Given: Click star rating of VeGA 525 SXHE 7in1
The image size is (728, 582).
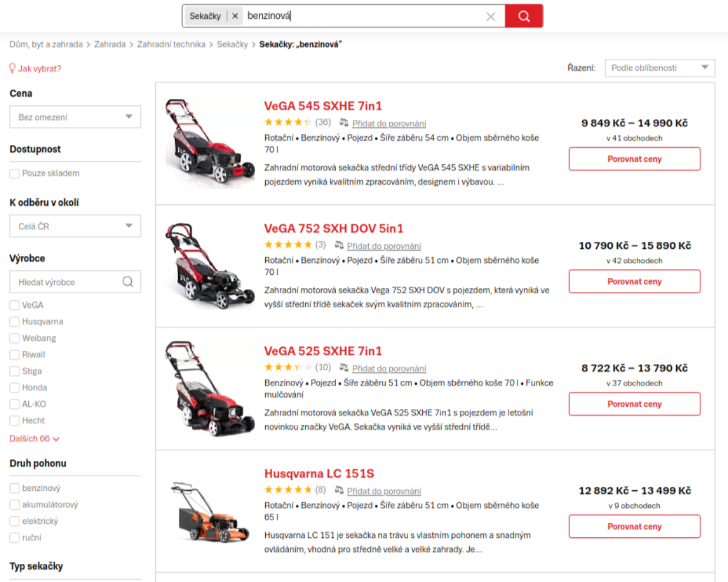Looking at the screenshot, I should coord(288,367).
